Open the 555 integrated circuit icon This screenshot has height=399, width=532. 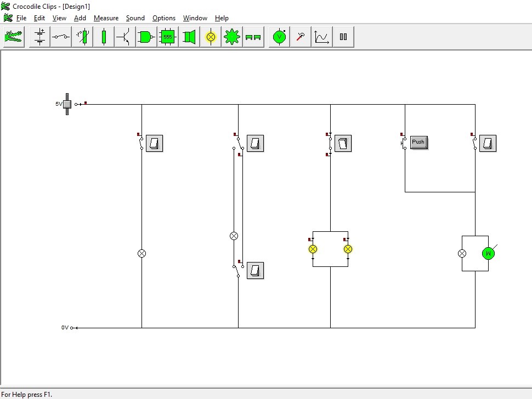pyautogui.click(x=168, y=37)
